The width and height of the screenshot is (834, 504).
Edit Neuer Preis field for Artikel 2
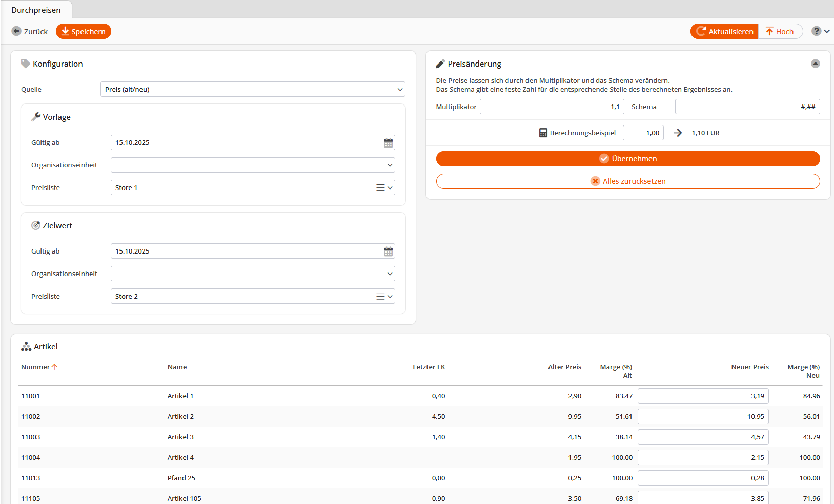tap(702, 417)
